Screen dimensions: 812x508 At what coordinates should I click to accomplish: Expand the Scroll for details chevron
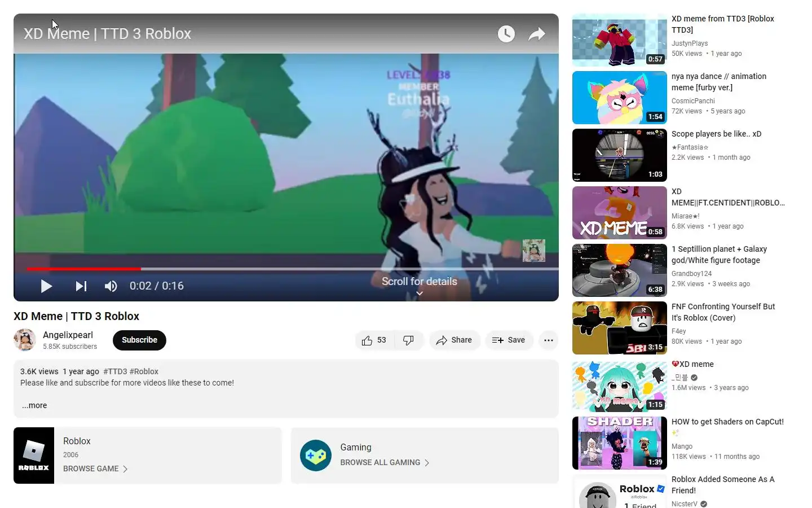click(419, 294)
